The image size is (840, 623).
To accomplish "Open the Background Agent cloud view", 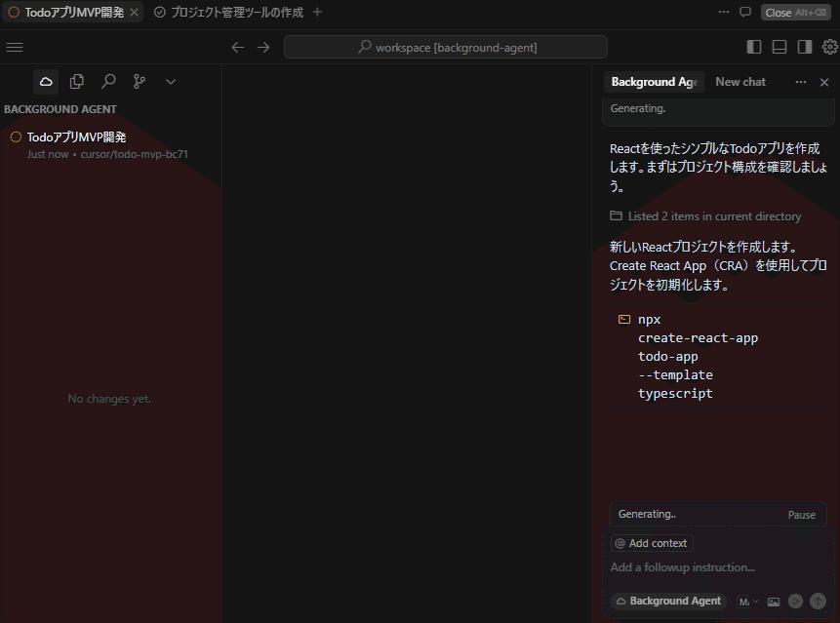I will (46, 82).
